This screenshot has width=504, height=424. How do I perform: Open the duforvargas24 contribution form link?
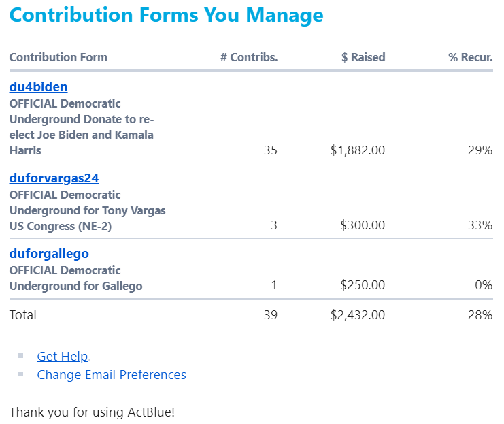pos(54,178)
